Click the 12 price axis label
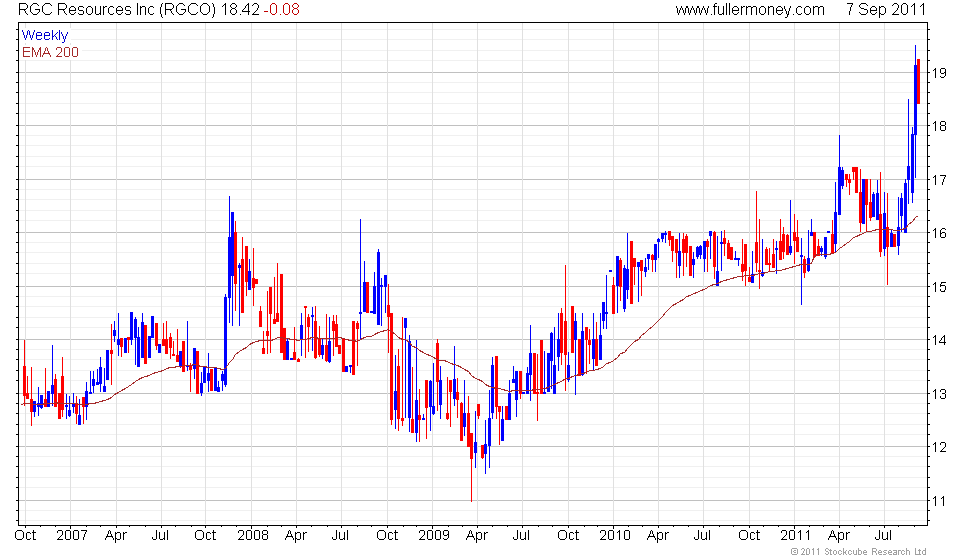 [x=939, y=447]
